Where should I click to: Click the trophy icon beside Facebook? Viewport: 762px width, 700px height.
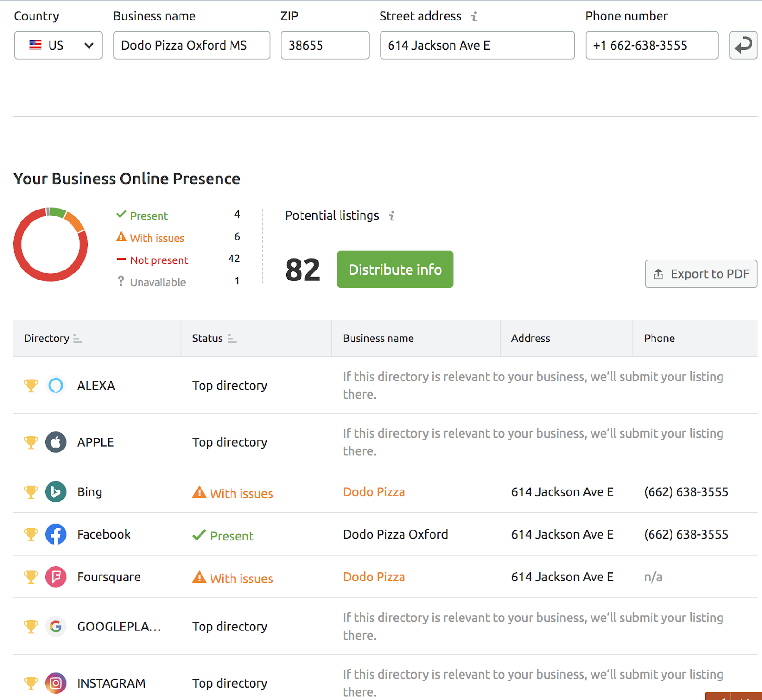coord(30,534)
